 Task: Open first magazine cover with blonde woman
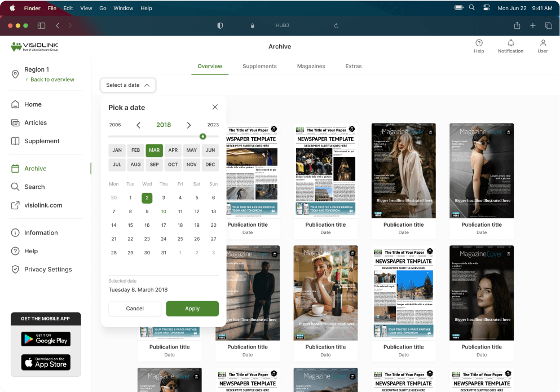(x=404, y=171)
